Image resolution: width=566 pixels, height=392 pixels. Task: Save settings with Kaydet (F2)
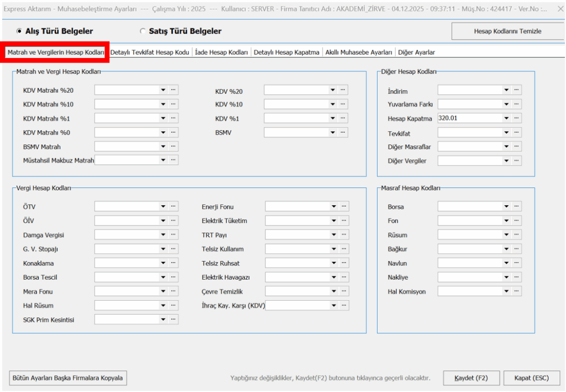pyautogui.click(x=471, y=378)
